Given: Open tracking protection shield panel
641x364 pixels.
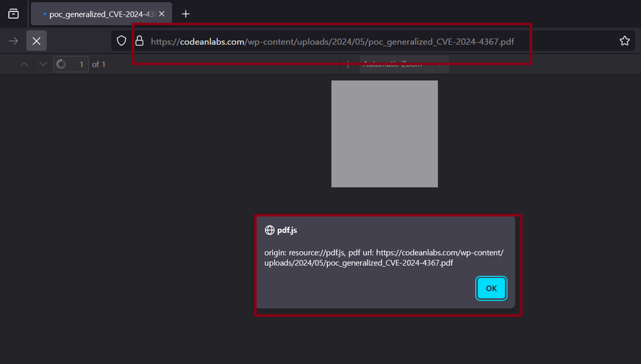Looking at the screenshot, I should [x=121, y=41].
